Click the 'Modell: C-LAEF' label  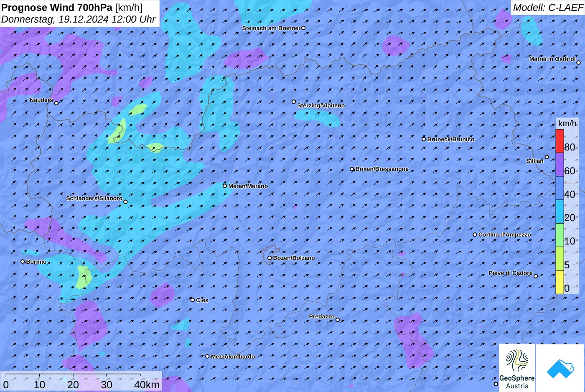tap(548, 7)
